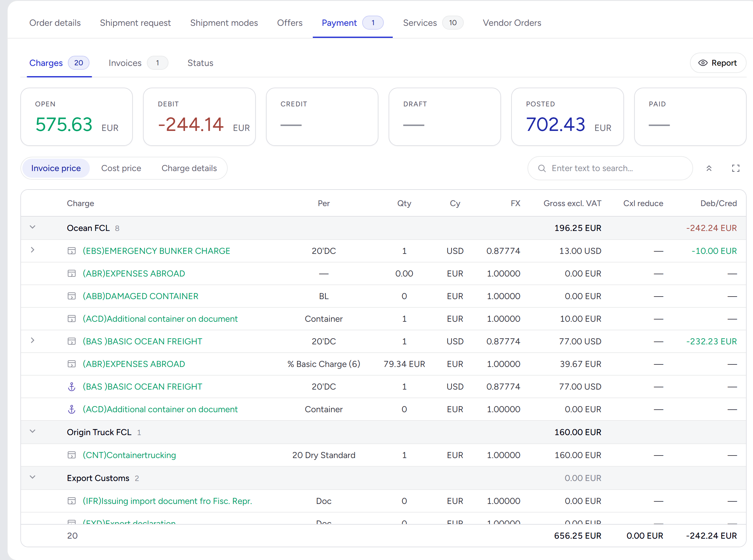Click the 20 Dry Standard cell

point(324,455)
